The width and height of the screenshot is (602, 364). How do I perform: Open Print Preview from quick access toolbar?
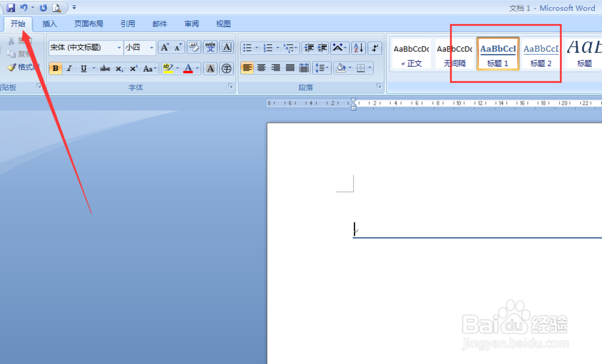click(57, 8)
